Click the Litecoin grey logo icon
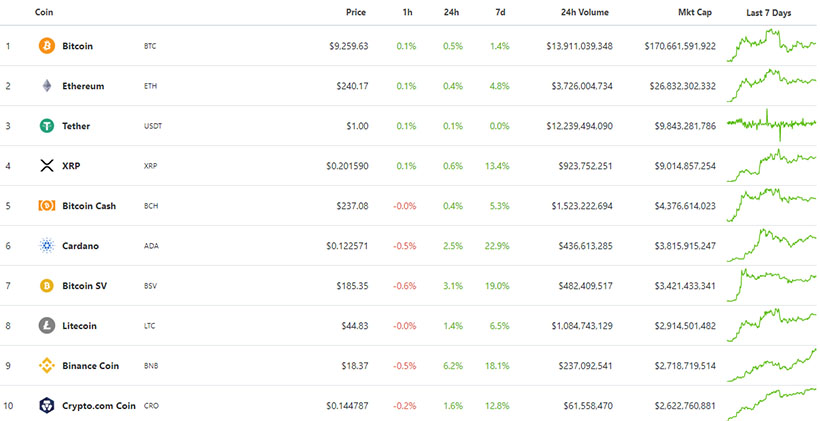Image resolution: width=820 pixels, height=421 pixels. 47,325
